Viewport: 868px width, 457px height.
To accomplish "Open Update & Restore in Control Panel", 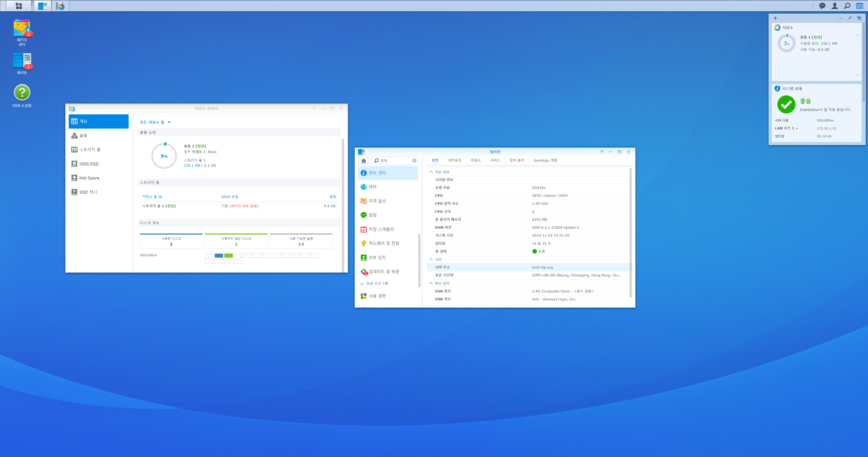I will 383,272.
